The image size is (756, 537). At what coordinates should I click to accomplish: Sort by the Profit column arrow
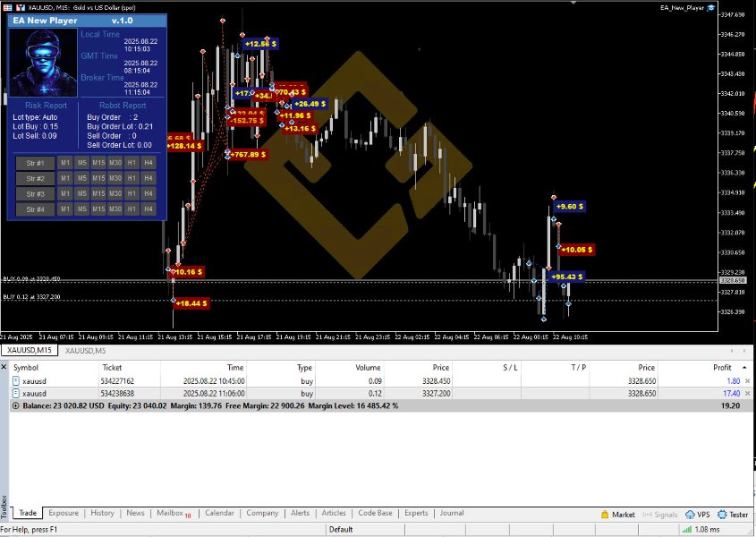pos(744,368)
